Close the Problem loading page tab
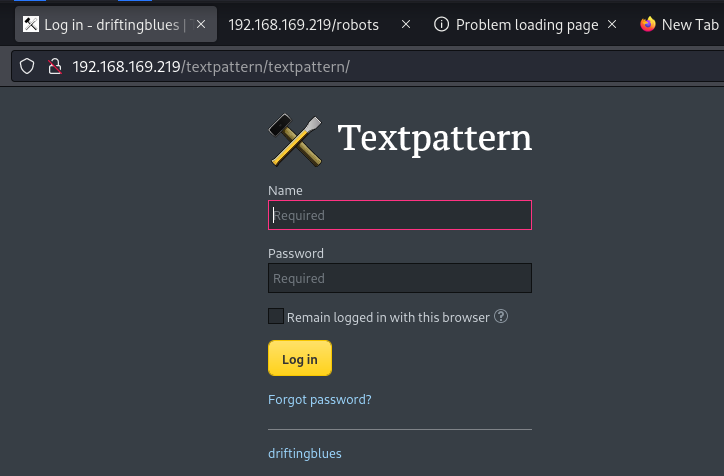724x476 pixels. point(612,24)
